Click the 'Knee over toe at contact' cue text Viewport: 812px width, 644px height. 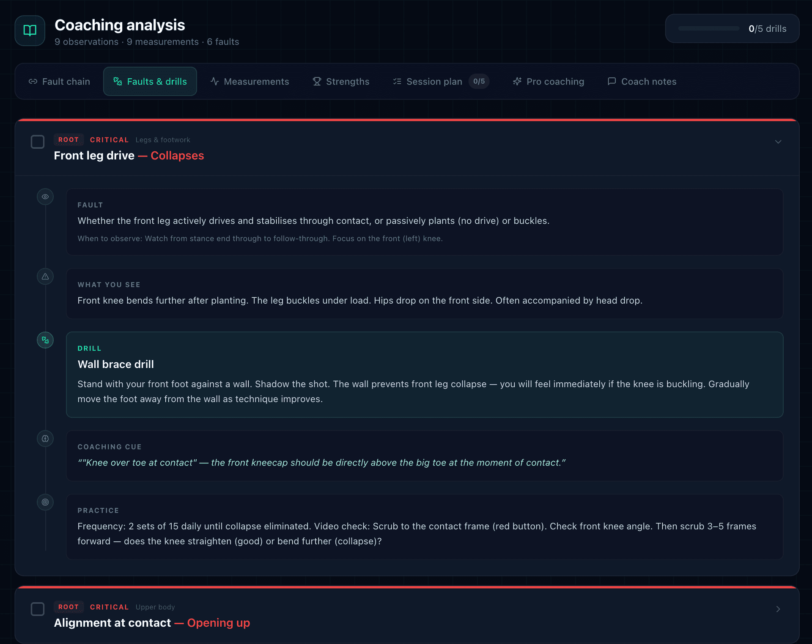point(321,463)
